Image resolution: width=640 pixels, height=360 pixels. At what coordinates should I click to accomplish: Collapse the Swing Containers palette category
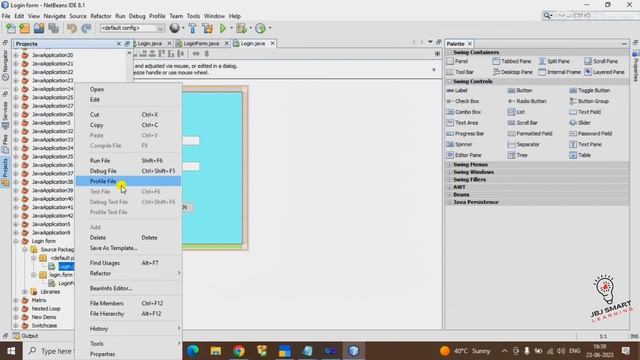(x=450, y=52)
